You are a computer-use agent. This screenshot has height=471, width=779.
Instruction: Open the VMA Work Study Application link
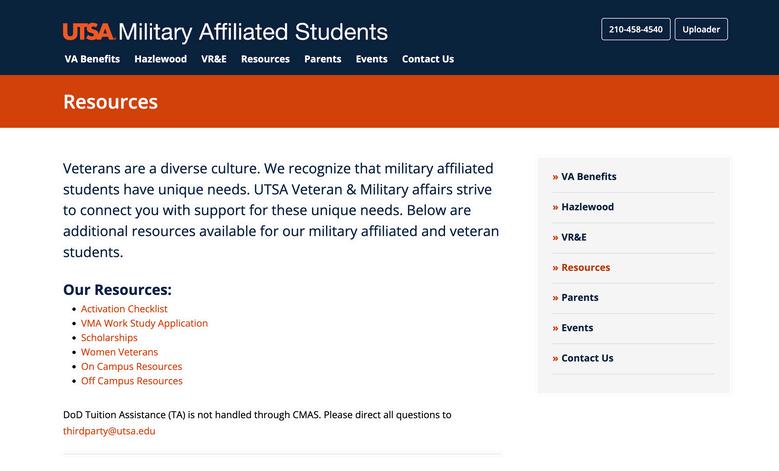pos(144,323)
